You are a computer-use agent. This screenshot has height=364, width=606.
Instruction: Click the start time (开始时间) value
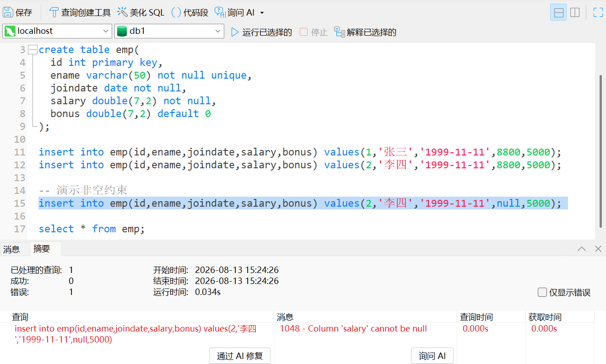[237, 270]
